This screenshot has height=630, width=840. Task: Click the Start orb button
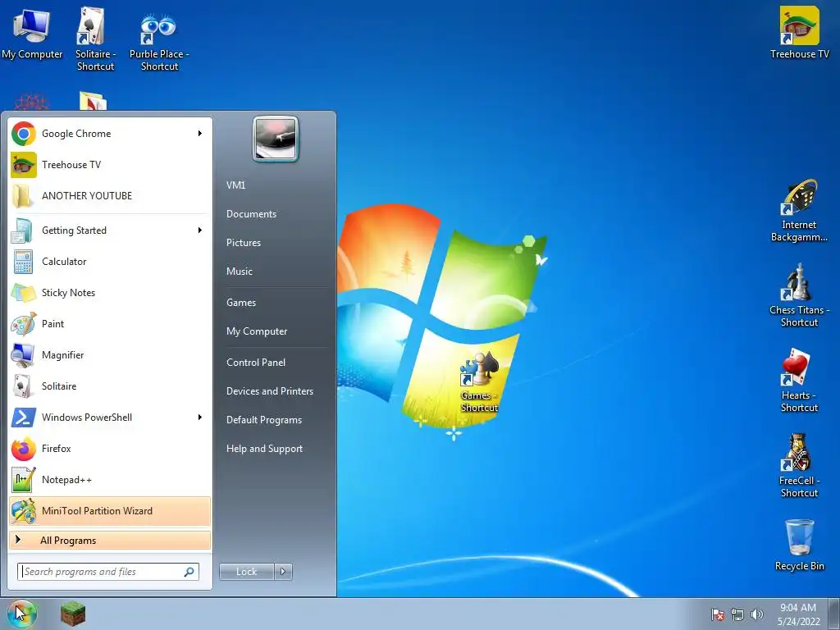pos(22,614)
